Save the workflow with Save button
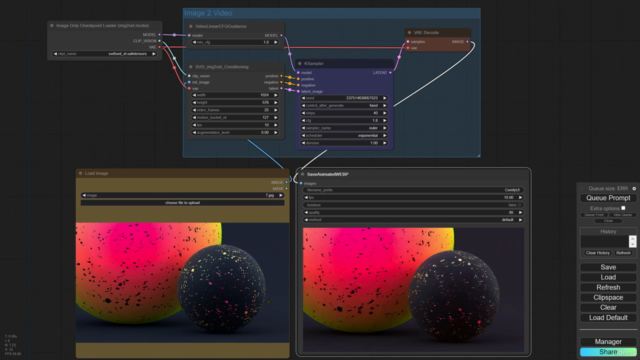Viewport: 640px width, 360px height. (608, 267)
